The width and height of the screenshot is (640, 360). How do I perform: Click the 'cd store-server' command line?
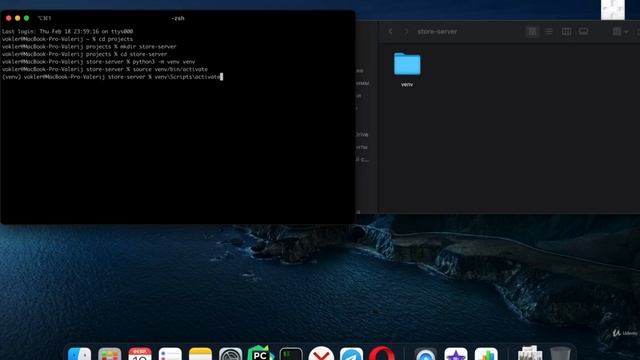point(84,54)
